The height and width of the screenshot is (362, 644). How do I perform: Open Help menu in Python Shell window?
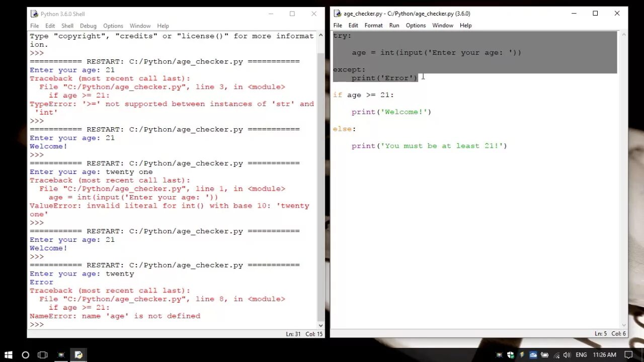click(163, 26)
